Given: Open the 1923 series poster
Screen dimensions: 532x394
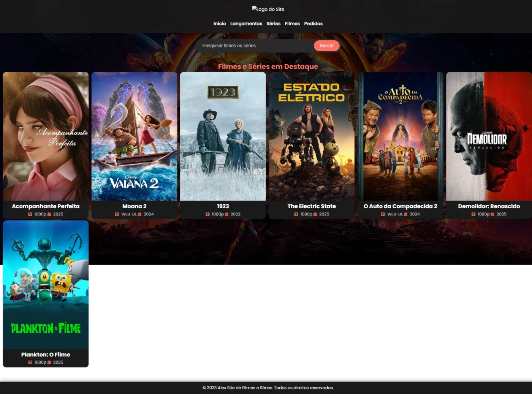Looking at the screenshot, I should tap(223, 136).
